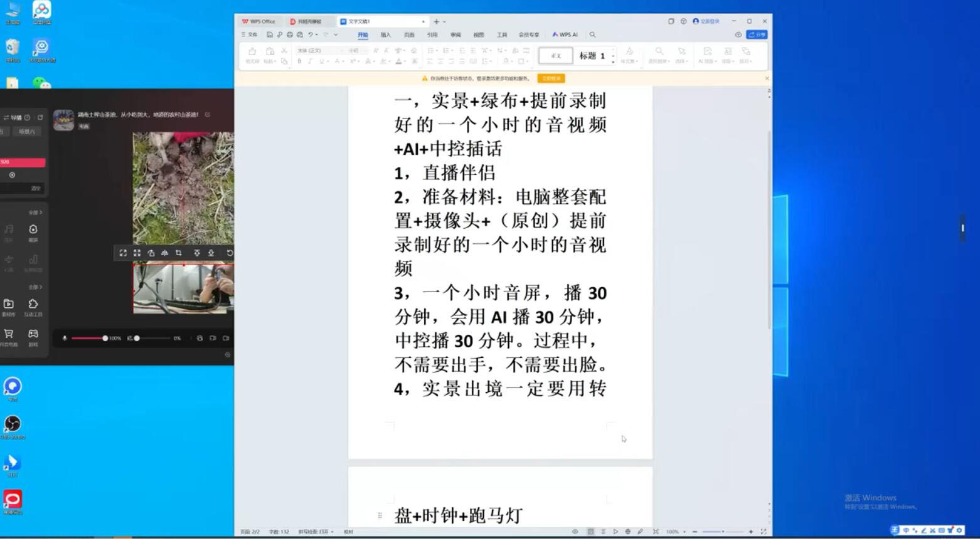Toggle center alignment in paragraph group
Screen dimensions: 980x553
point(440,61)
